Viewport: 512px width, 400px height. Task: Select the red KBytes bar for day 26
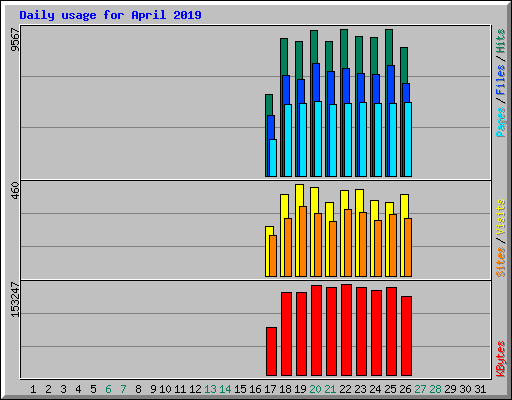tap(406, 336)
